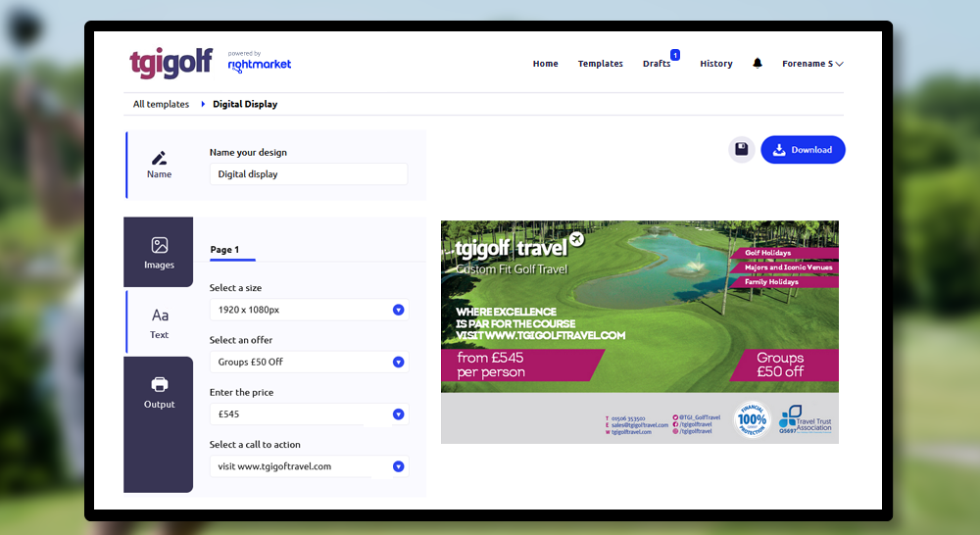Click the 'Select a size' label

[x=235, y=288]
